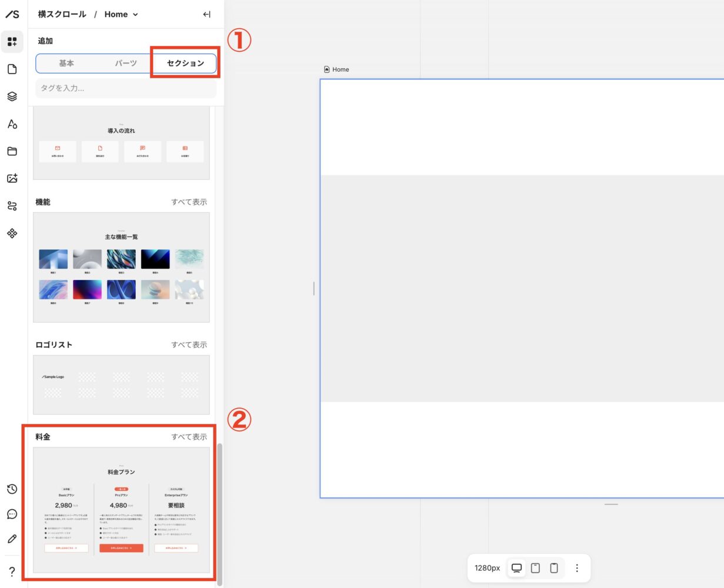
Task: Open the Layers panel icon
Action: click(x=12, y=96)
